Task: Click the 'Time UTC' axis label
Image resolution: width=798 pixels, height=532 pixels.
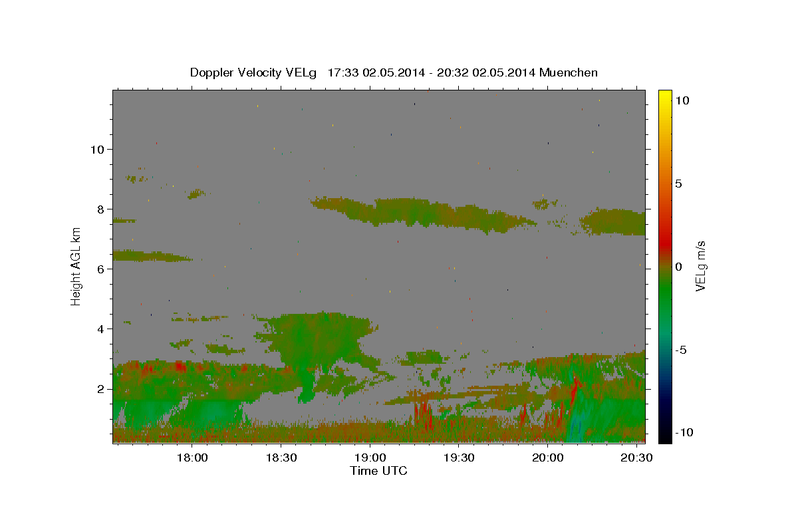Action: tap(378, 471)
